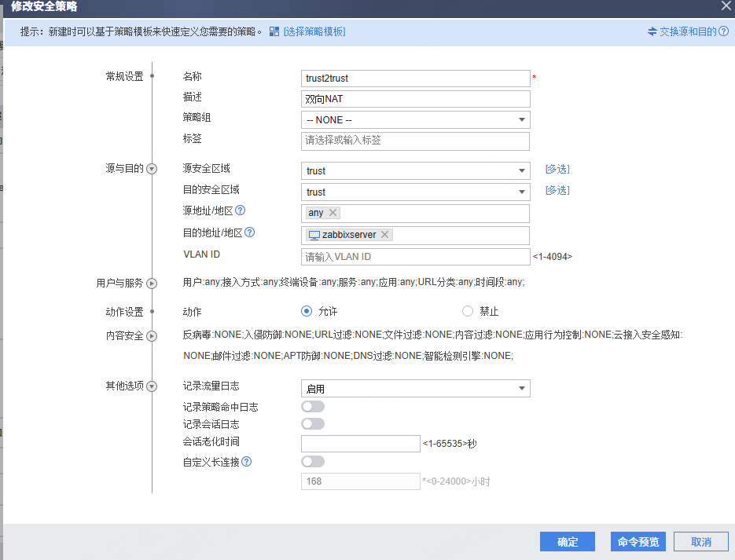Expand the 用户与服务 section
The image size is (735, 560).
153,284
